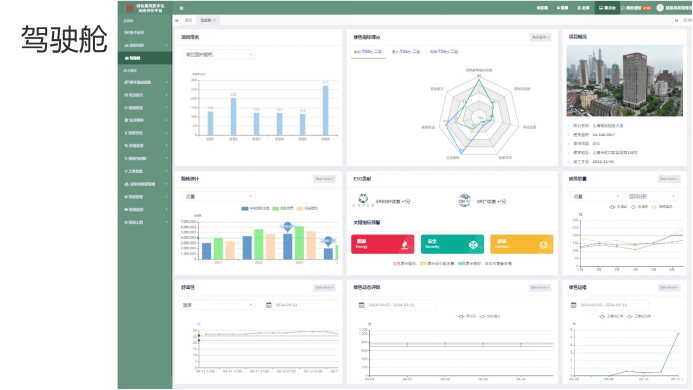Toggle green legend entry in energy statistics chart
The height and width of the screenshot is (390, 693).
tap(283, 208)
